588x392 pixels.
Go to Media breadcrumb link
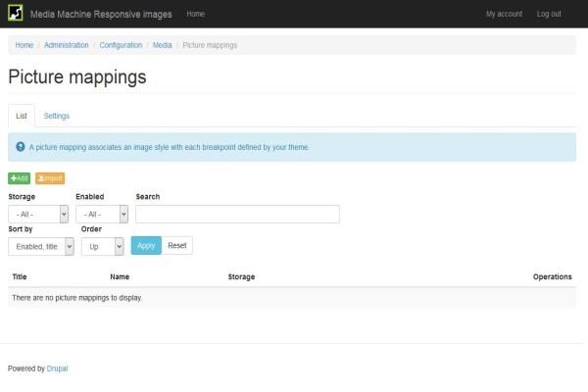(162, 45)
